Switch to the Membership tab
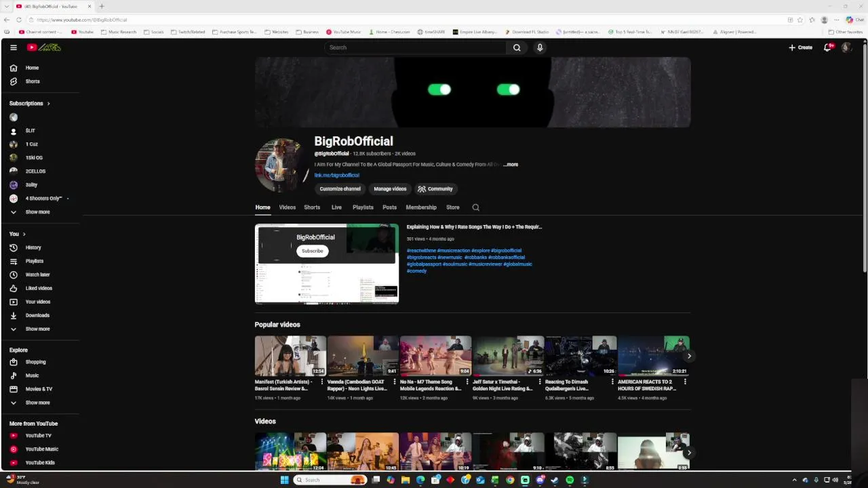The height and width of the screenshot is (488, 868). (x=421, y=207)
